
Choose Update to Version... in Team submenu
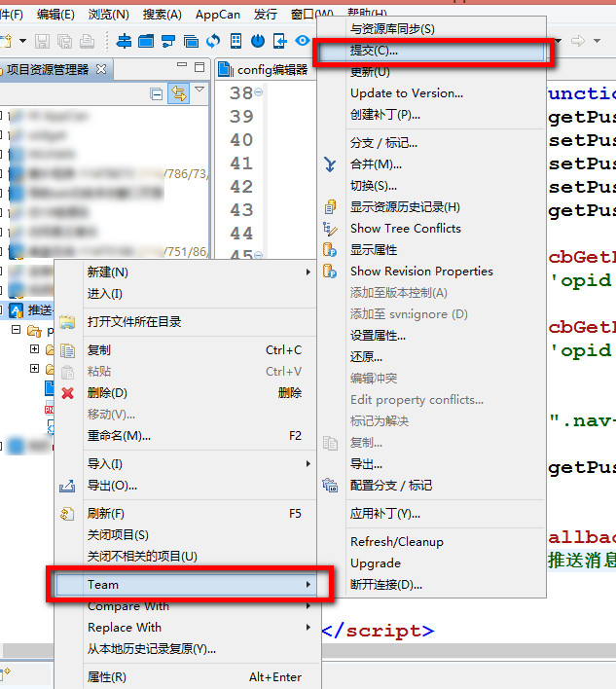[x=433, y=93]
